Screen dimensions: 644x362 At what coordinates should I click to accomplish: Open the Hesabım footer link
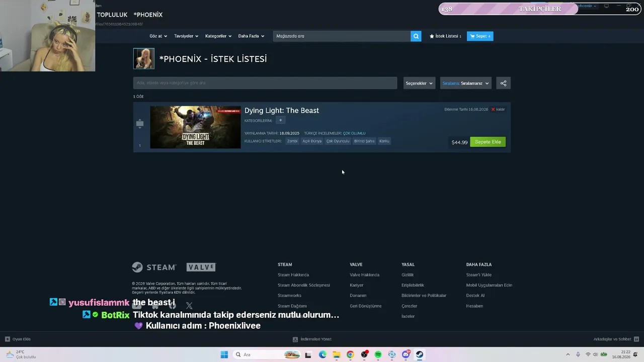[475, 306]
